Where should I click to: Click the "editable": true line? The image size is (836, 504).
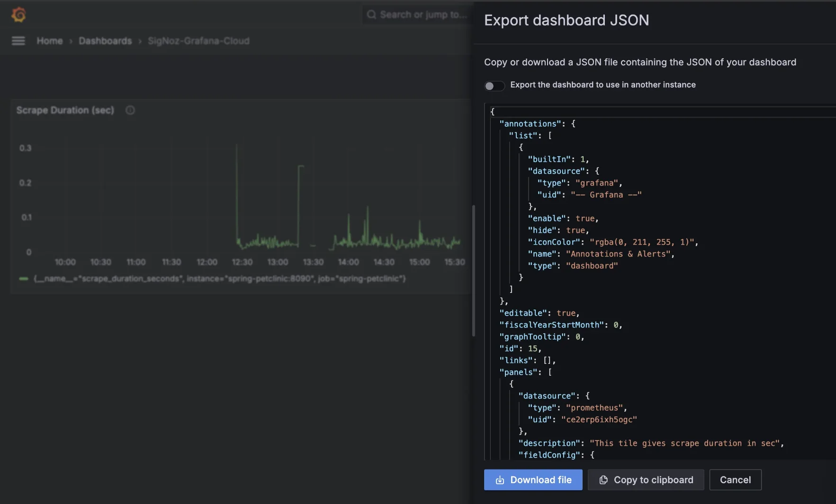pos(539,313)
